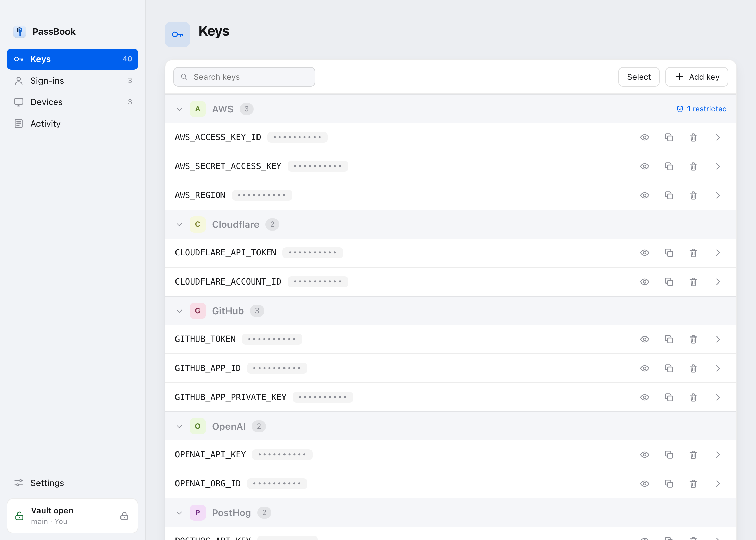The height and width of the screenshot is (540, 756).
Task: Open AWS_REGION details chevron
Action: point(718,195)
